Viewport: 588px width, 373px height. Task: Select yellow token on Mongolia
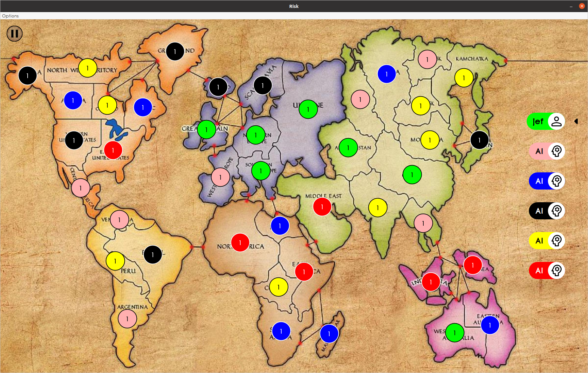pos(430,140)
